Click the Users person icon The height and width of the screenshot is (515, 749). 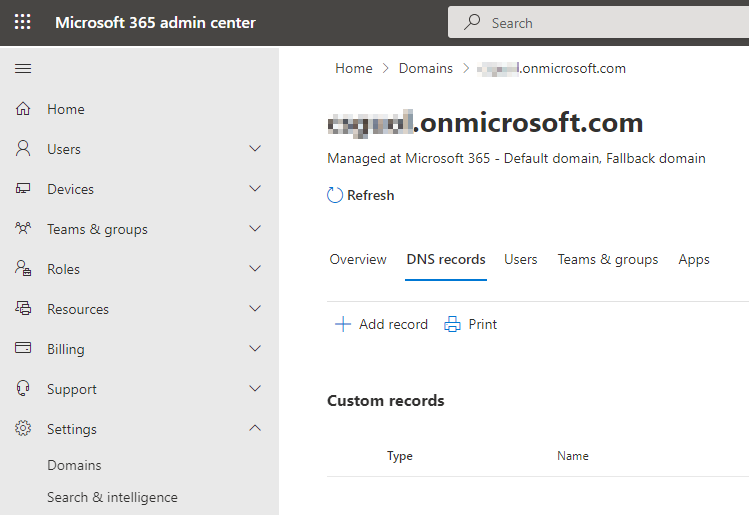(x=23, y=149)
